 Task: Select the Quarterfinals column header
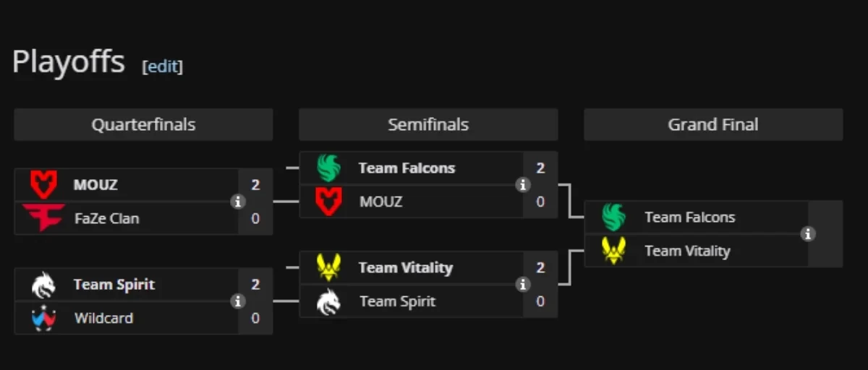coord(143,124)
